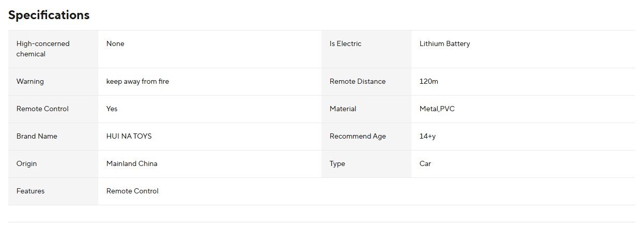Click the Warning label cell
644x226 pixels.
coord(30,82)
